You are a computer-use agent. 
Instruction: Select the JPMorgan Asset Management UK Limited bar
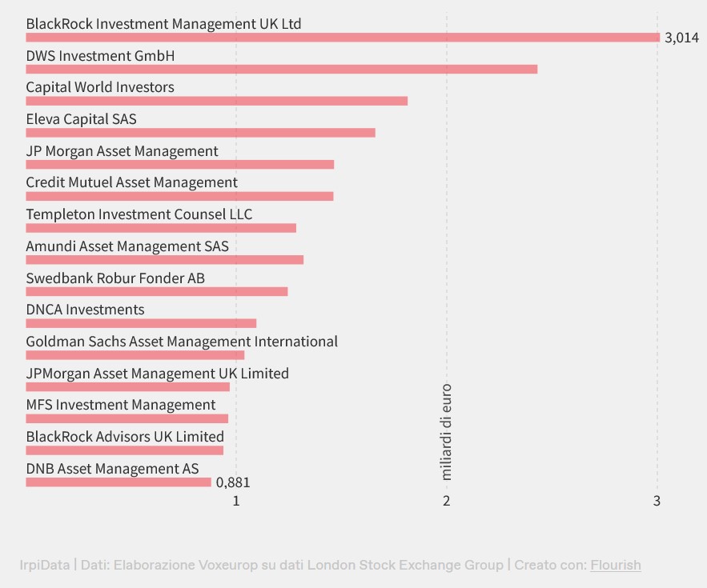[x=127, y=386]
